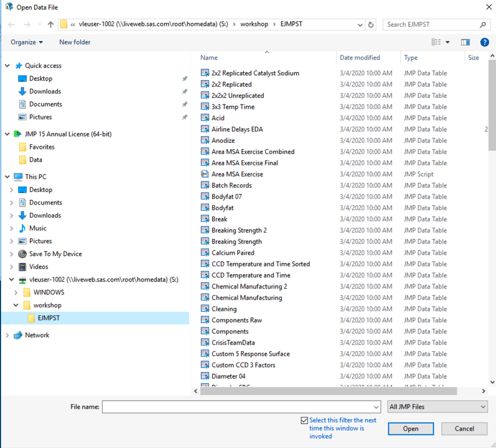This screenshot has height=448, width=496.
Task: Uncheck Select this filter next time checkbox
Action: coord(304,420)
